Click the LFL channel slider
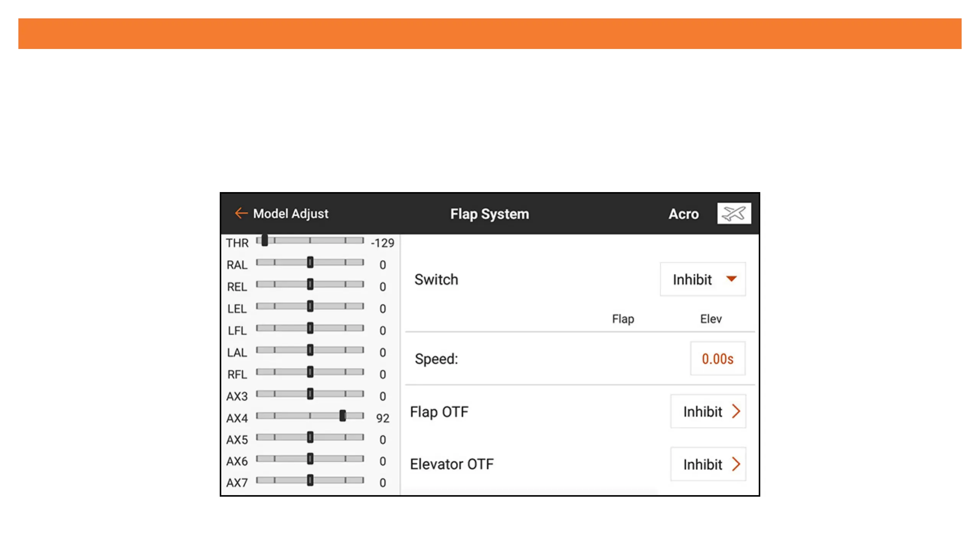This screenshot has height=551, width=980. point(310,328)
